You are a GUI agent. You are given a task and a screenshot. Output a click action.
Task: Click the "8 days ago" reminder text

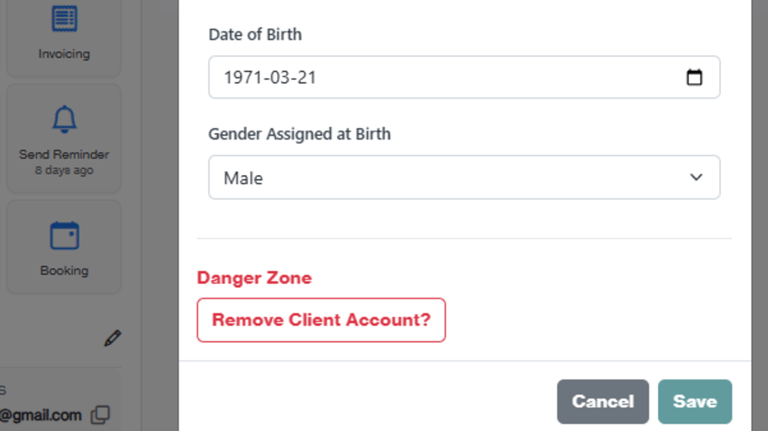(x=64, y=170)
